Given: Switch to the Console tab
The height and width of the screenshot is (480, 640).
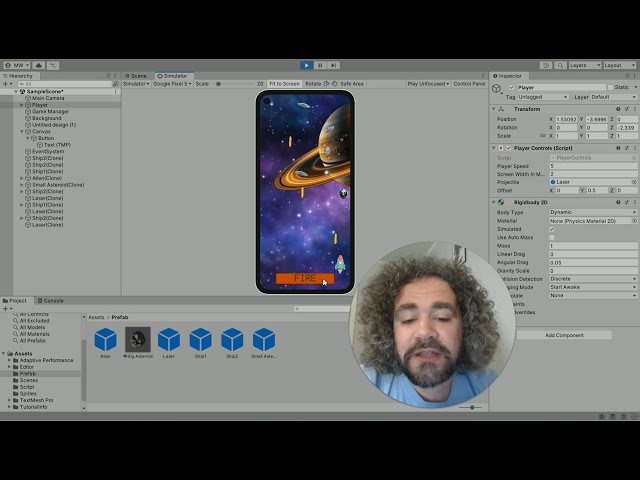Looking at the screenshot, I should click(x=51, y=301).
